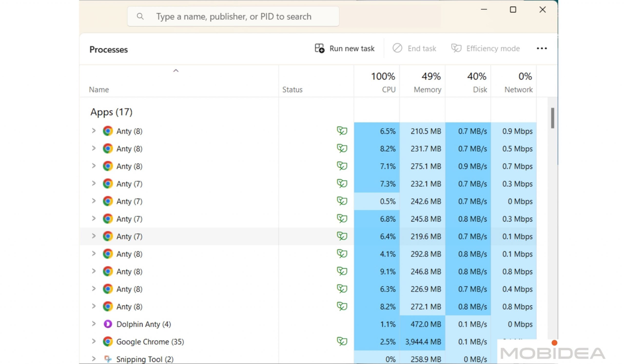624x364 pixels.
Task: Click the 472.0 MB memory cell
Action: coord(422,324)
